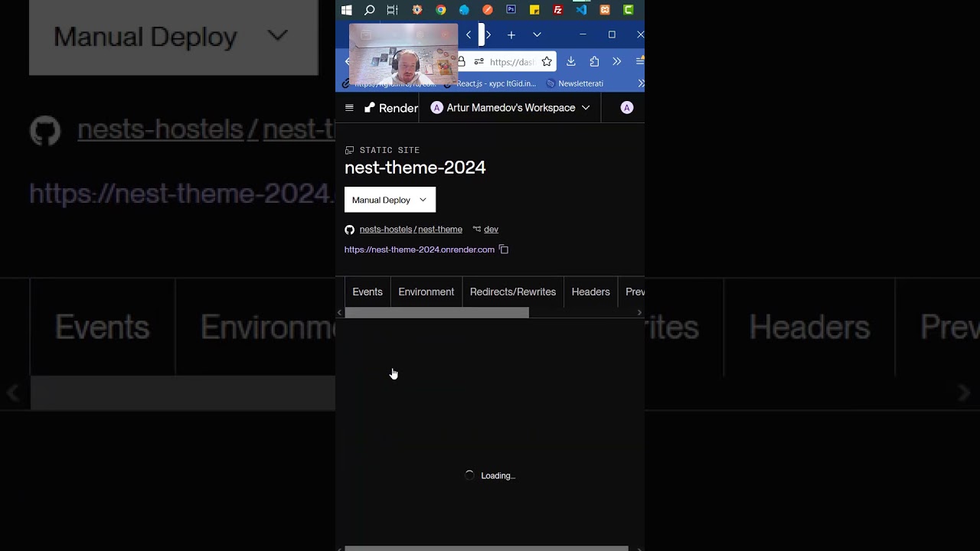Open the Waterfox icon on the taskbar
980x551 pixels.
point(464,10)
